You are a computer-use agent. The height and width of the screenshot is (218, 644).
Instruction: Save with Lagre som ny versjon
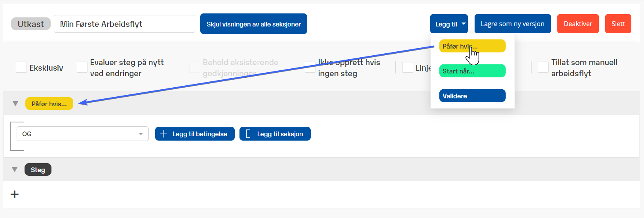pyautogui.click(x=512, y=24)
